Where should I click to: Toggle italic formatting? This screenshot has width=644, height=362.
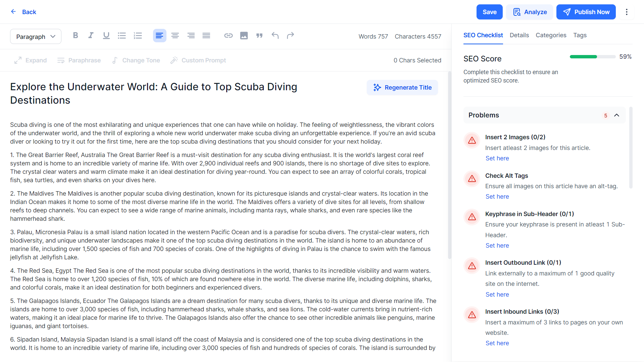91,36
